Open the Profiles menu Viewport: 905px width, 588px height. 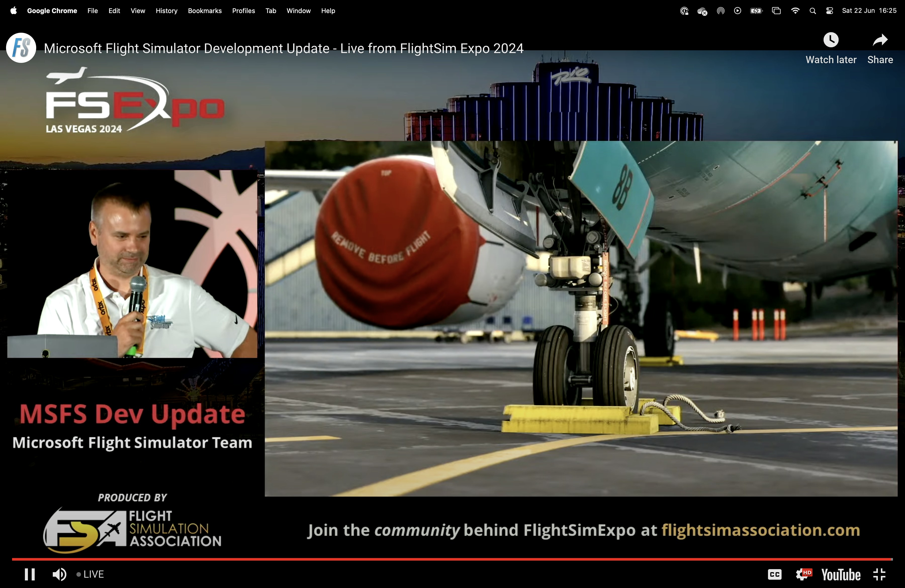tap(243, 11)
